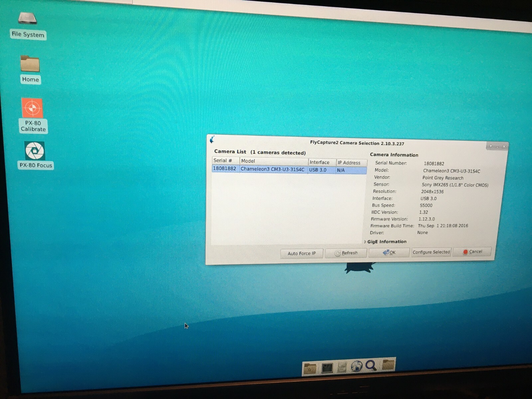Image resolution: width=532 pixels, height=399 pixels.
Task: Click the S5000 bus speed value
Action: click(x=426, y=205)
